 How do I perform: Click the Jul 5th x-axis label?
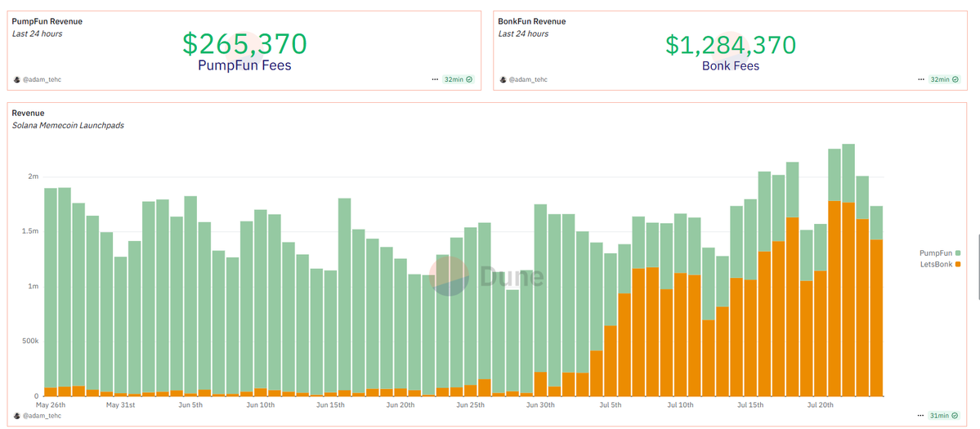click(x=610, y=404)
